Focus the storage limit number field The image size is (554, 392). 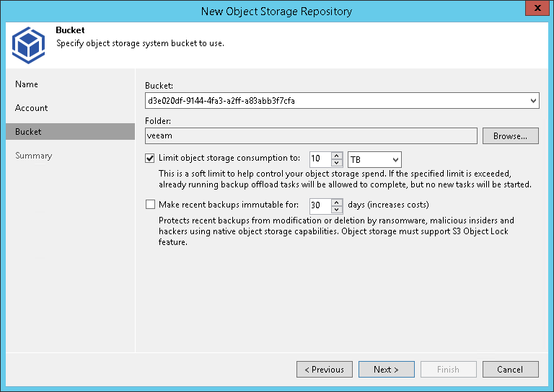pyautogui.click(x=320, y=159)
